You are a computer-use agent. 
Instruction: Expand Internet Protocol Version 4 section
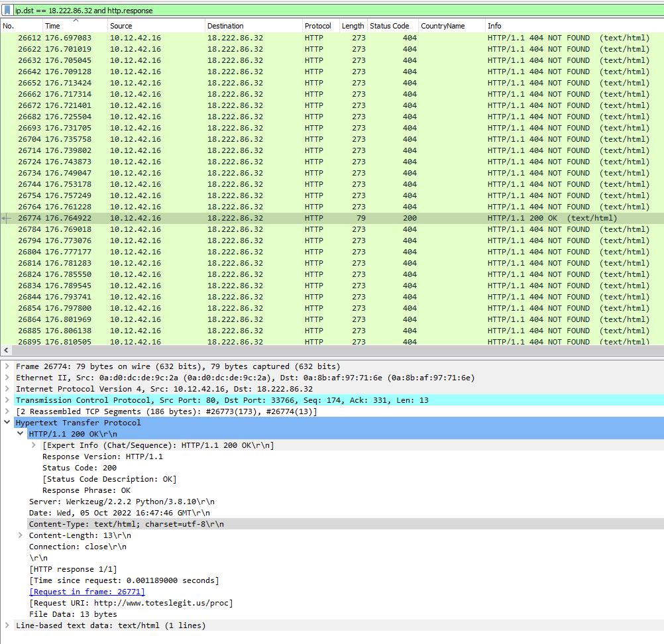pos(7,389)
